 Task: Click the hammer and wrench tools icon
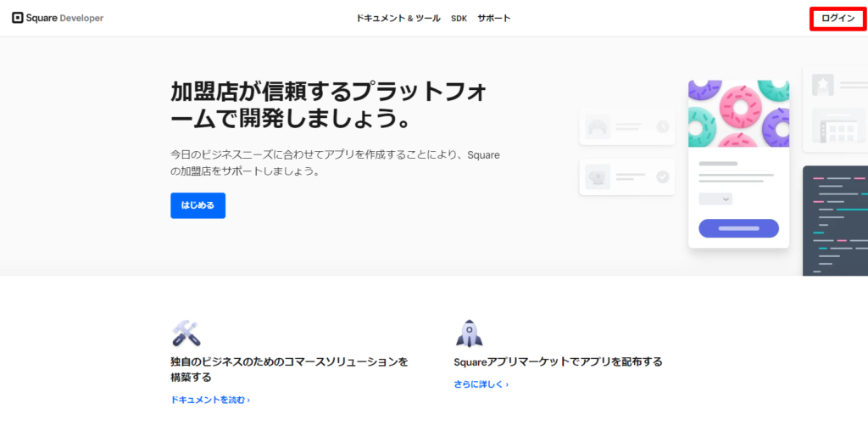[x=186, y=333]
